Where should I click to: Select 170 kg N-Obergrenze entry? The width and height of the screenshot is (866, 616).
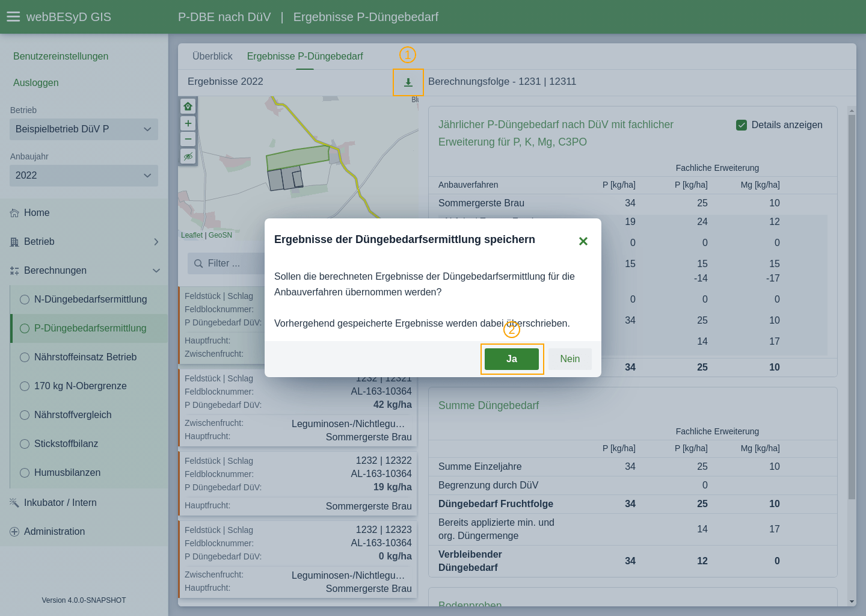click(89, 386)
